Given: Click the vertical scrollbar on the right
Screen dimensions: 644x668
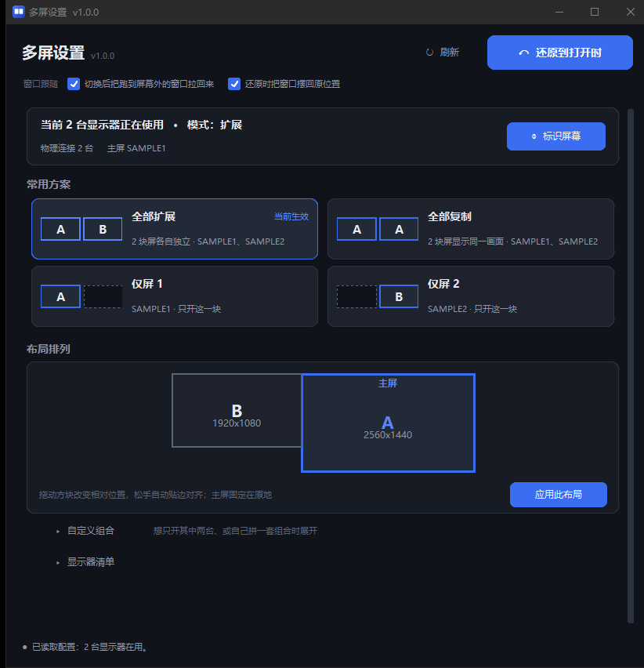Looking at the screenshot, I should (631, 366).
